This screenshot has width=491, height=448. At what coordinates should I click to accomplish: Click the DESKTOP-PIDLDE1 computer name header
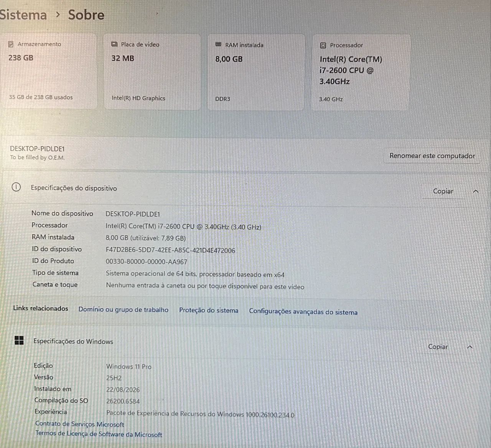coord(37,149)
